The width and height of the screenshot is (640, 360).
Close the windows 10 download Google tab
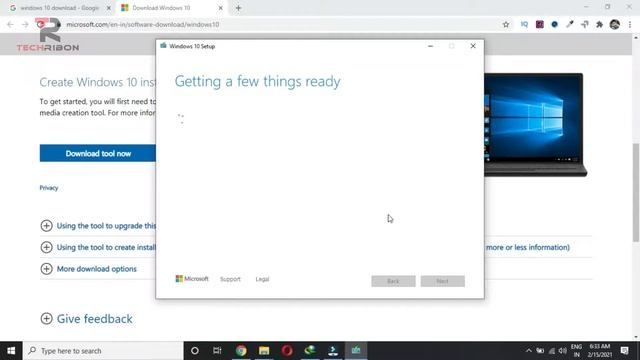coord(109,8)
